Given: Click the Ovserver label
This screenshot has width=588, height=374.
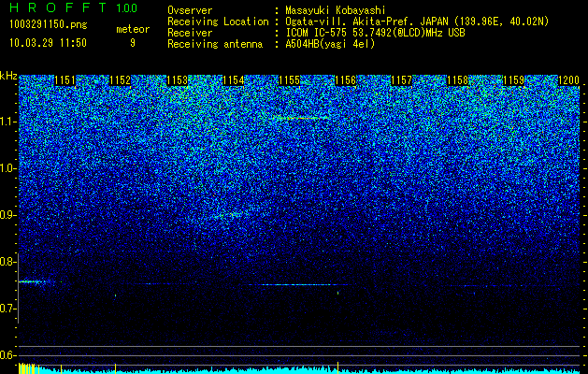Looking at the screenshot, I should pos(190,10).
